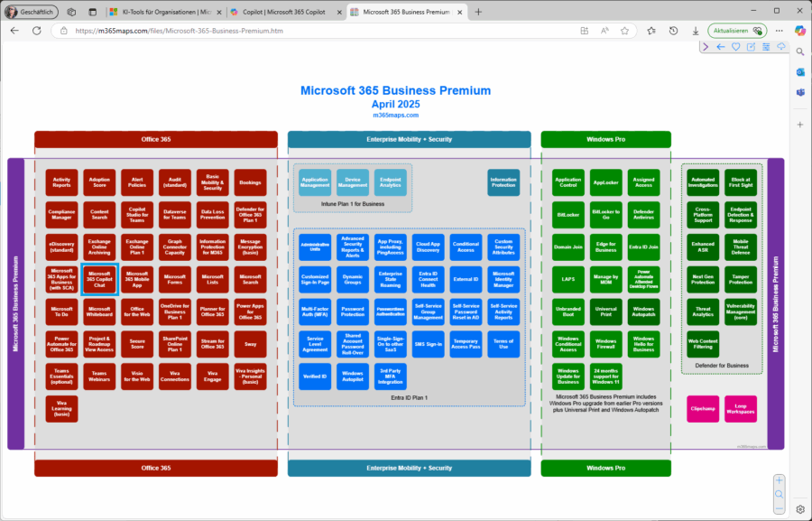Open the BitLocker to Go tile
The image size is (812, 521).
point(606,215)
